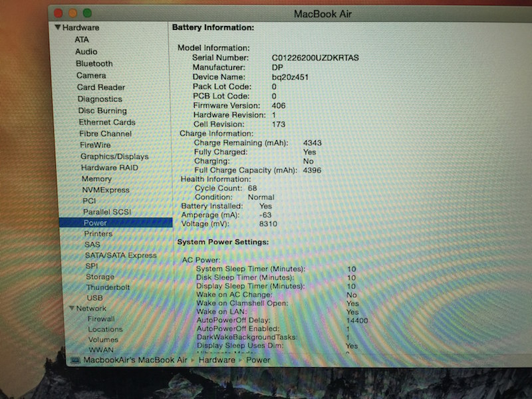Open the SPI entry
Viewport: 532px width, 399px height.
(92, 266)
